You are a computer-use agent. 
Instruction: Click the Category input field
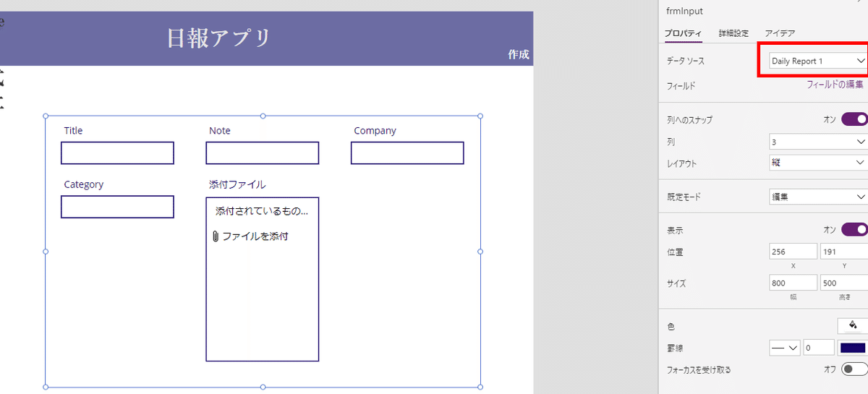117,207
